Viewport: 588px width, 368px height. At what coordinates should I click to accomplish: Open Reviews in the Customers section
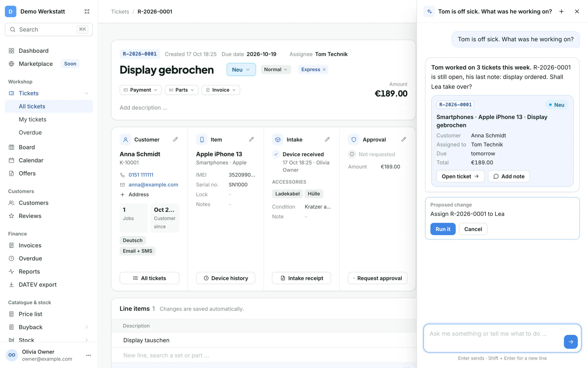(49, 216)
